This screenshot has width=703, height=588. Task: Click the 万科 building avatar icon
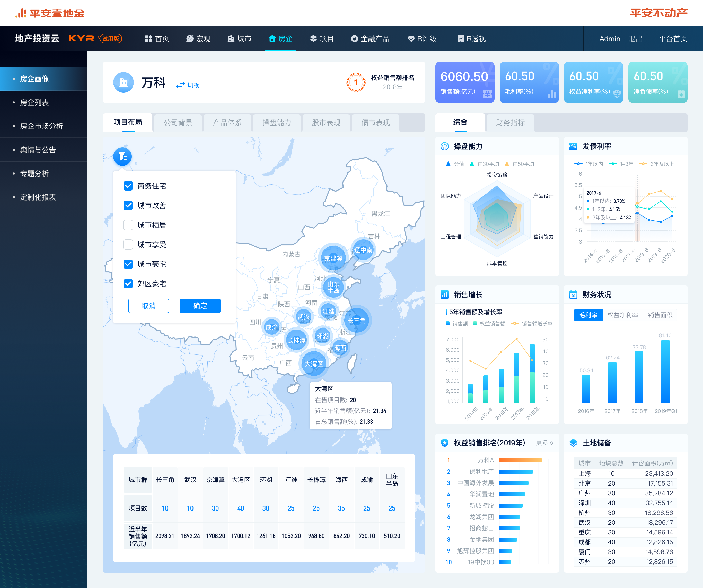[x=123, y=82]
